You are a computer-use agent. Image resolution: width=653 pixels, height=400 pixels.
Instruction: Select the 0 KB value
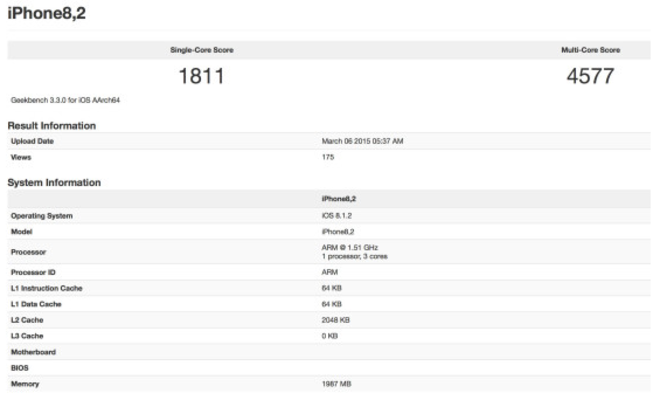(x=329, y=336)
